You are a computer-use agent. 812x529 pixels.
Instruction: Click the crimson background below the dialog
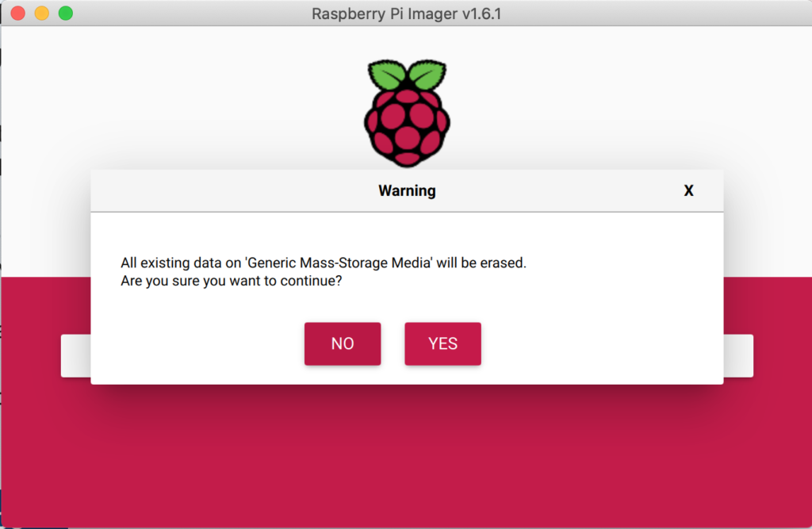click(x=406, y=460)
